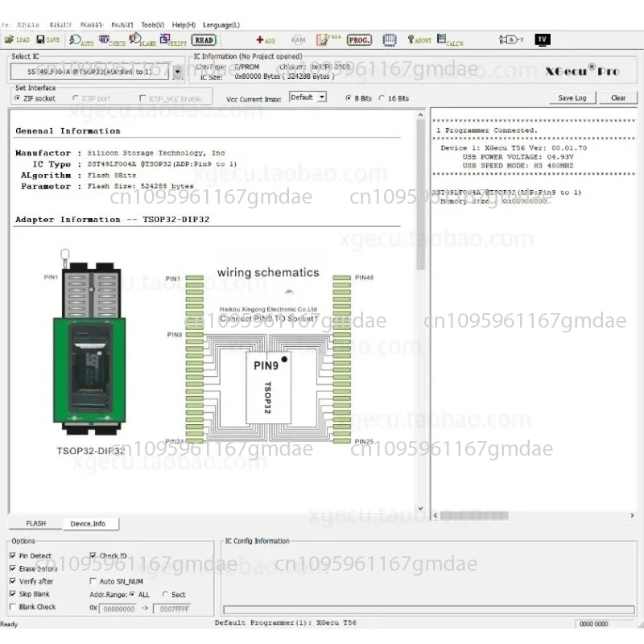
Task: Click the LOAD file toolbar icon
Action: point(17,39)
